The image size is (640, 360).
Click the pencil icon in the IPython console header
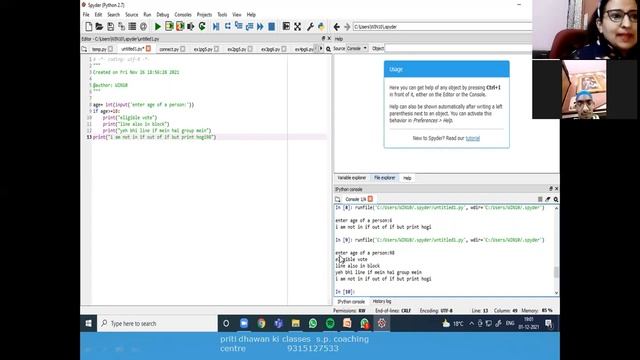click(548, 199)
